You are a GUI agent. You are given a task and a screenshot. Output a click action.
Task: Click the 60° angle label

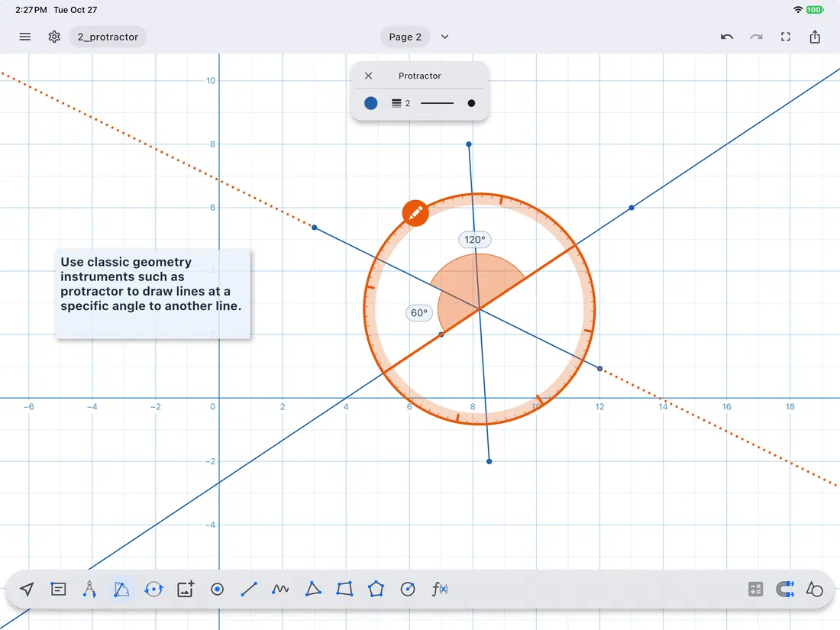[419, 313]
